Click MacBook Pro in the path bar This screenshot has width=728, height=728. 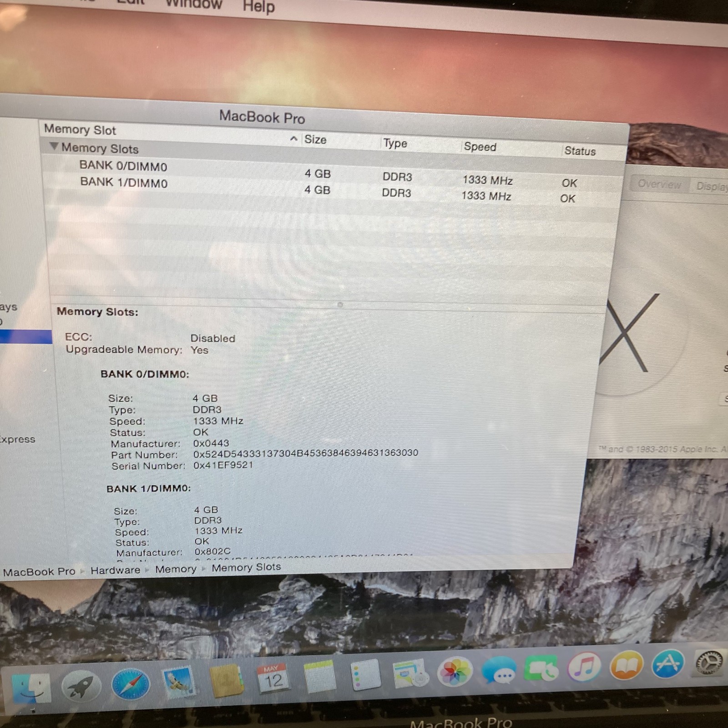(39, 572)
